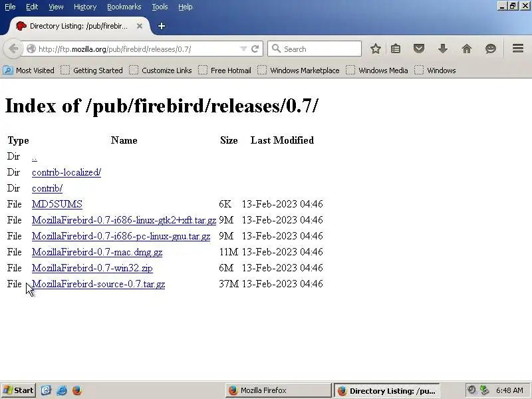
Task: Open the Help menu
Action: point(186,7)
